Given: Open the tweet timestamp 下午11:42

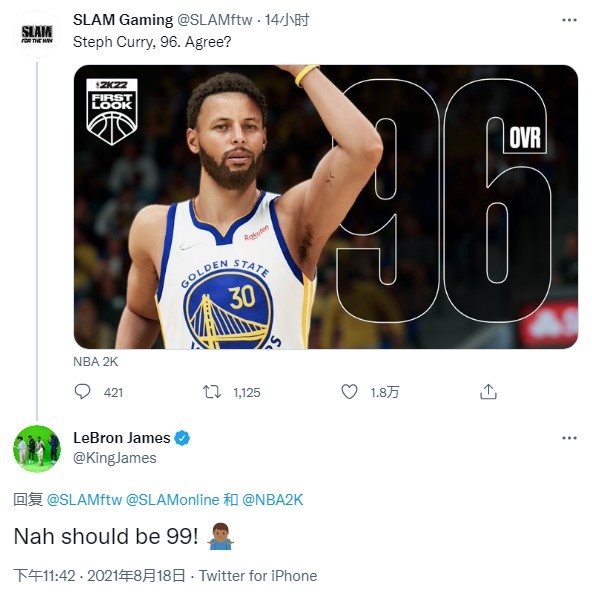Looking at the screenshot, I should [45, 576].
